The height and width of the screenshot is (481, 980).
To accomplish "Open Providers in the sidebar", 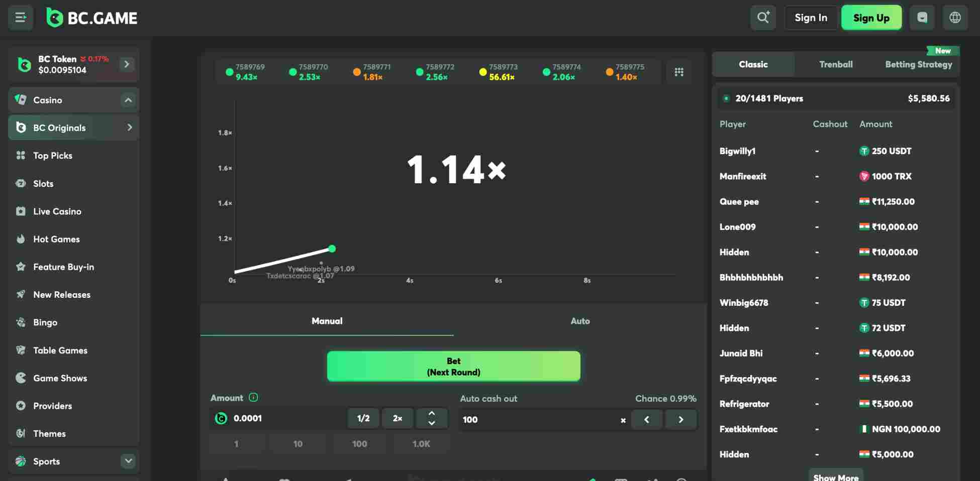I will click(73, 406).
